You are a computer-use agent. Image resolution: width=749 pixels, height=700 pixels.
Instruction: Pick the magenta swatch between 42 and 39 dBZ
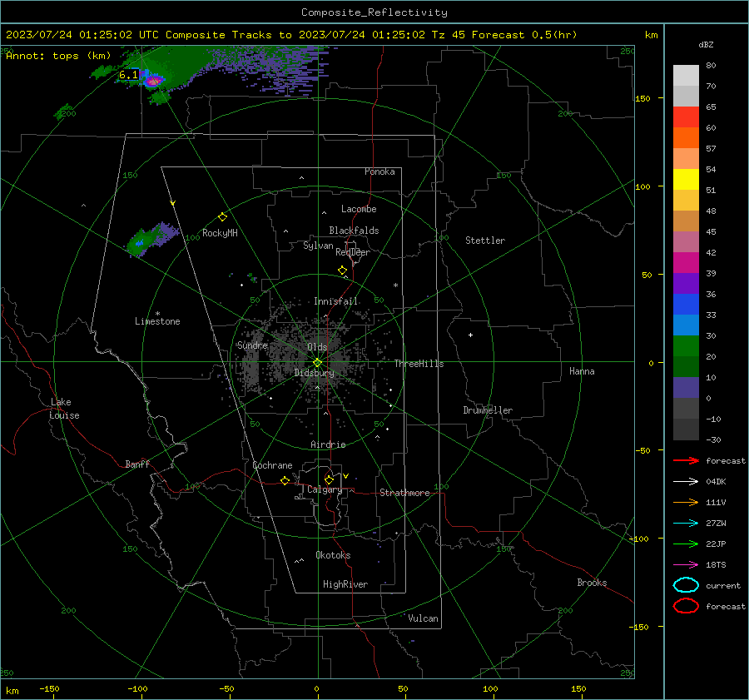point(686,263)
